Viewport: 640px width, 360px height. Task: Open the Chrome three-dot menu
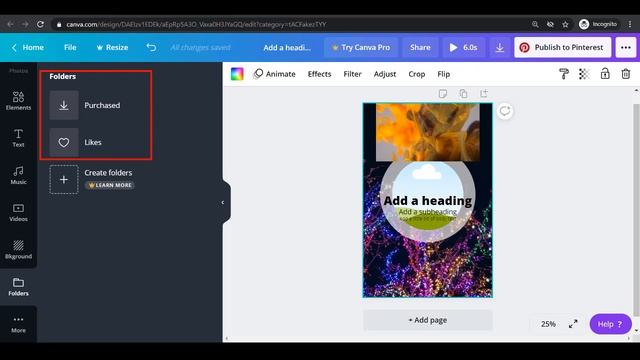630,24
